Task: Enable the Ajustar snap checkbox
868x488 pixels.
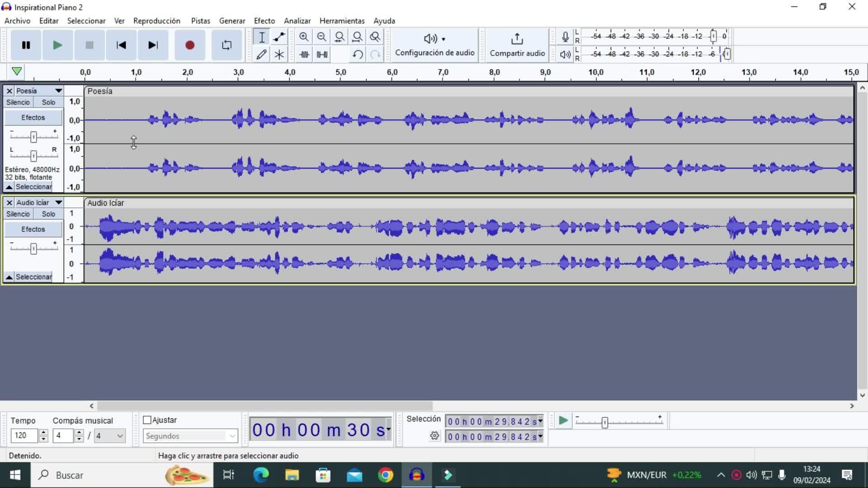Action: (147, 420)
